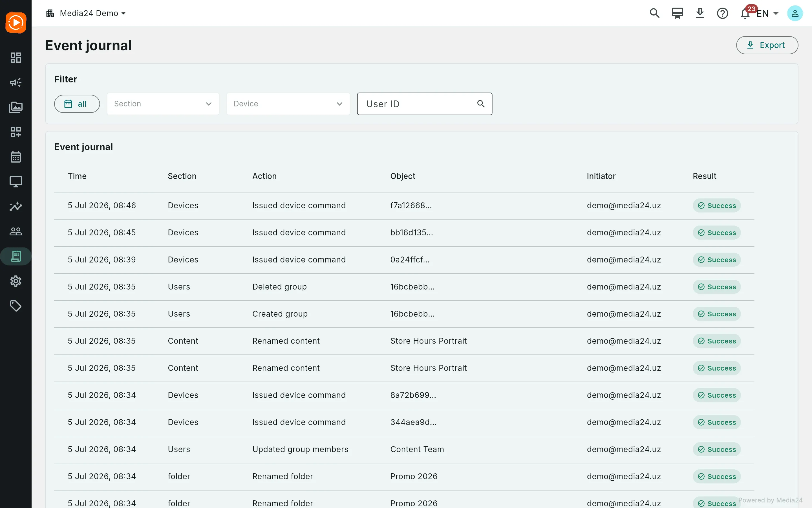The width and height of the screenshot is (812, 508).
Task: Click object 8a72b699... cell
Action: click(x=413, y=395)
